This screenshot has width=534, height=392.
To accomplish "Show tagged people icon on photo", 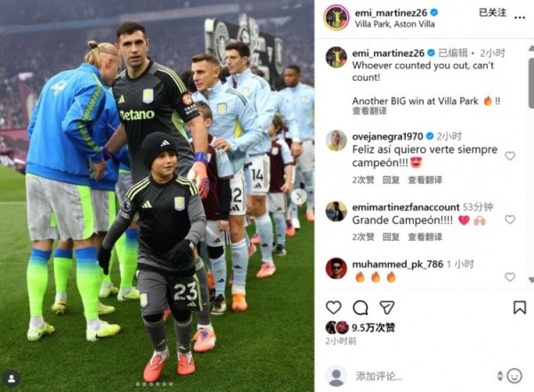I will tap(12, 379).
